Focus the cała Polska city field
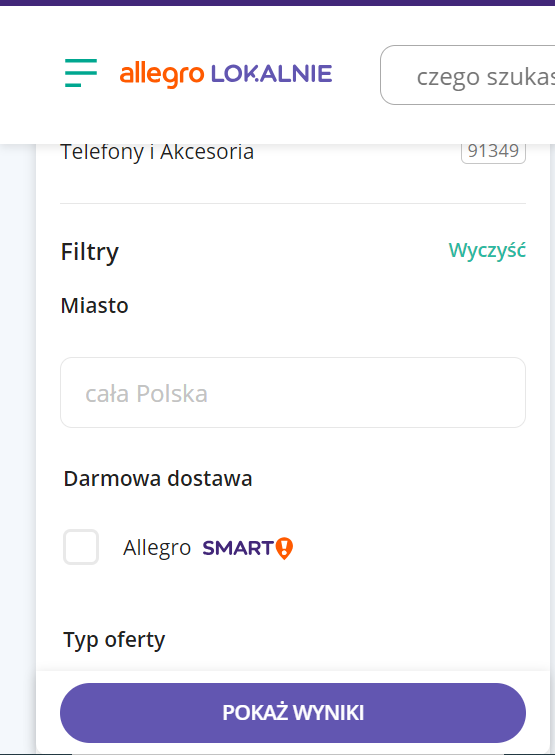 [293, 392]
